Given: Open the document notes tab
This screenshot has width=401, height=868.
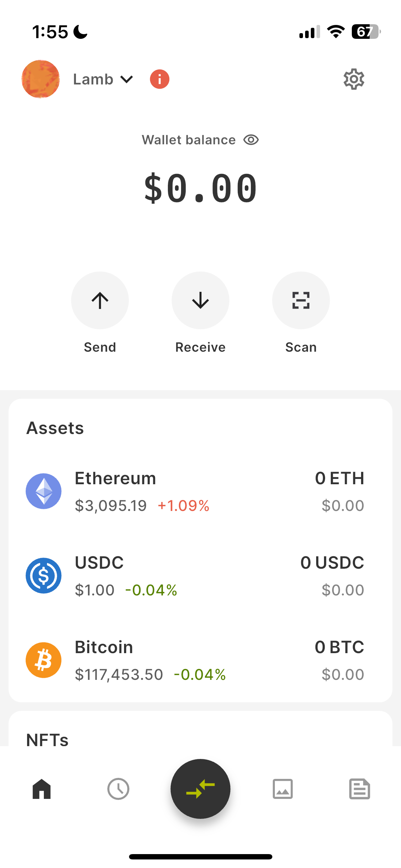Looking at the screenshot, I should [359, 789].
